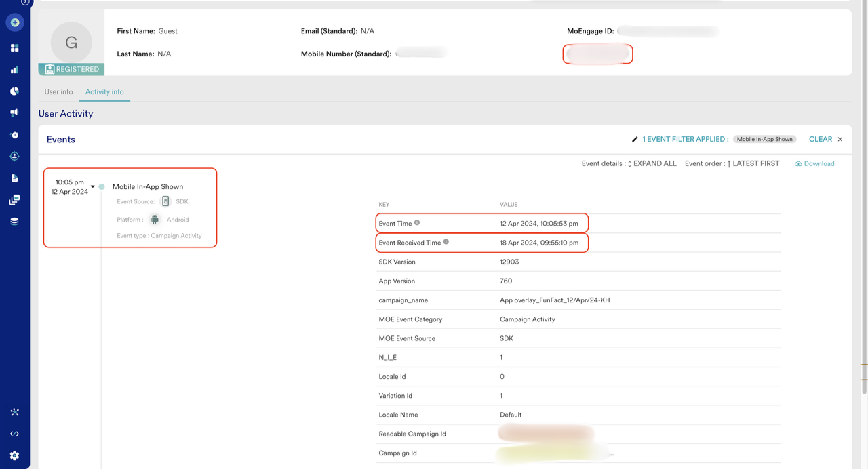
Task: Download the events list
Action: point(814,163)
